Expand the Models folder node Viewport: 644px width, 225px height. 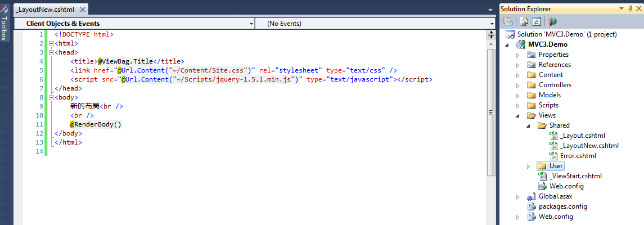[518, 95]
